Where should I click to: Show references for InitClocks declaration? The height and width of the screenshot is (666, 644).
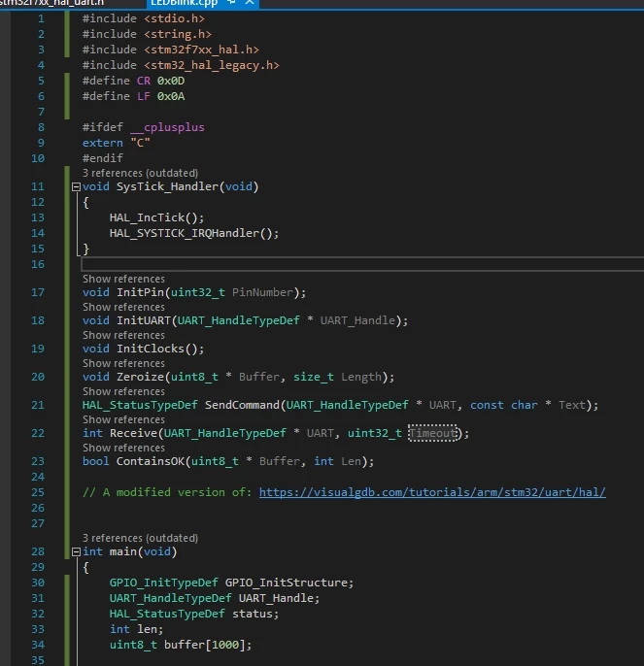coord(123,336)
